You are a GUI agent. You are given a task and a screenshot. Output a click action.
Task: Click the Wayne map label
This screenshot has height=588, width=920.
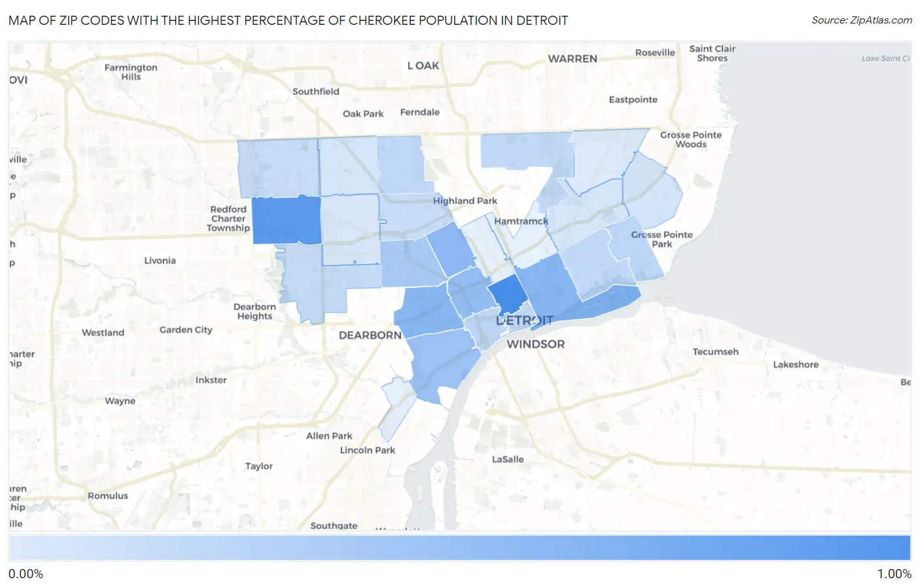tap(120, 401)
